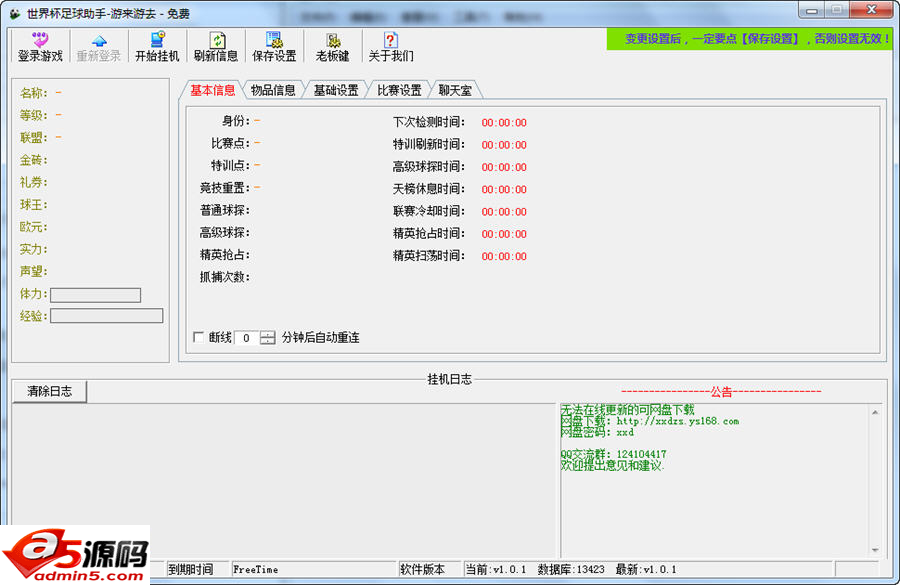This screenshot has width=900, height=585.
Task: Open the 老板键 boss key icon
Action: pyautogui.click(x=333, y=47)
